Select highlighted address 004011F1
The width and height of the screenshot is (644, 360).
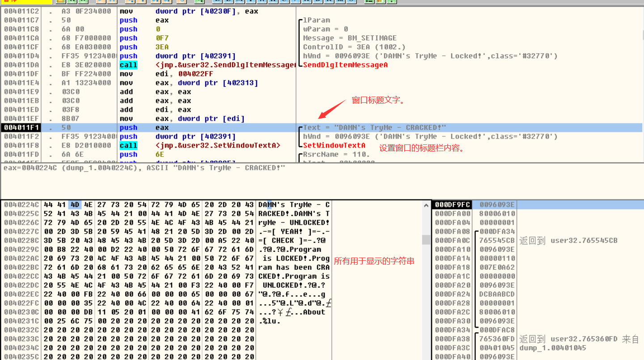tap(22, 127)
